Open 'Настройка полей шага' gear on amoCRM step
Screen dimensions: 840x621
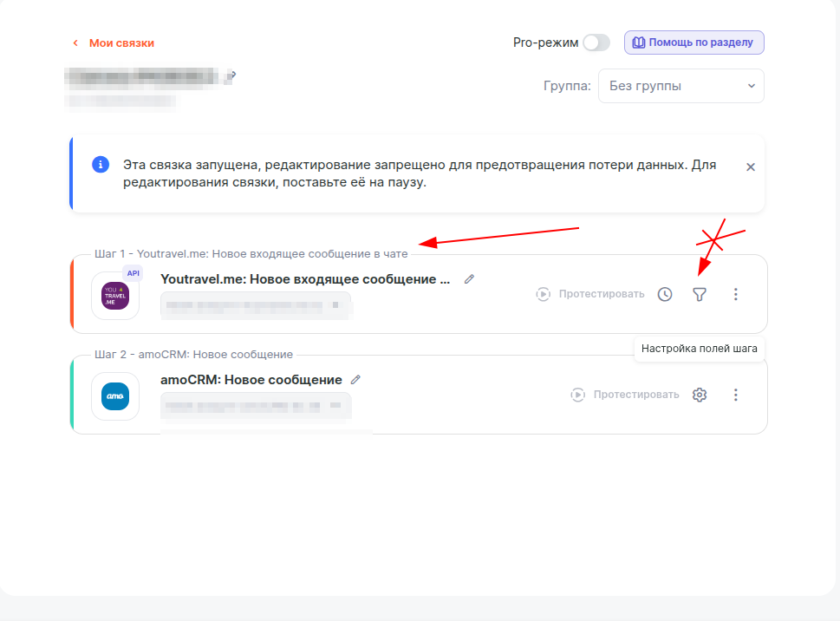(x=700, y=394)
